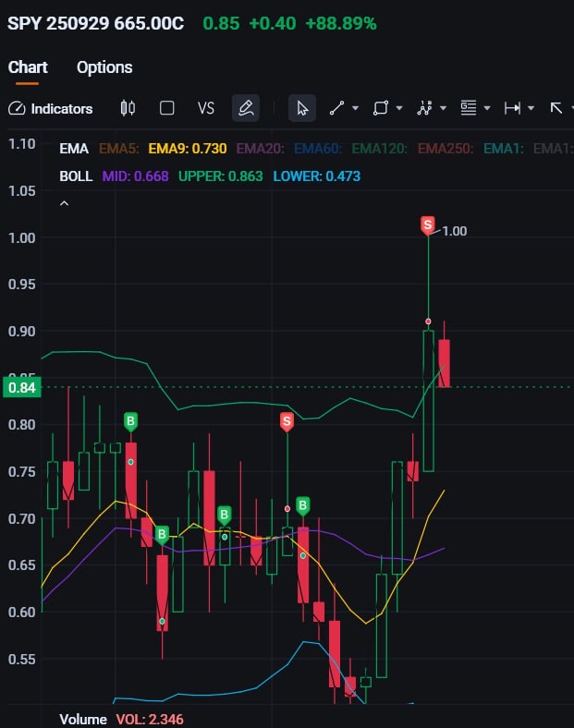Collapse the indicator legend with caret
The image size is (574, 728).
[65, 203]
